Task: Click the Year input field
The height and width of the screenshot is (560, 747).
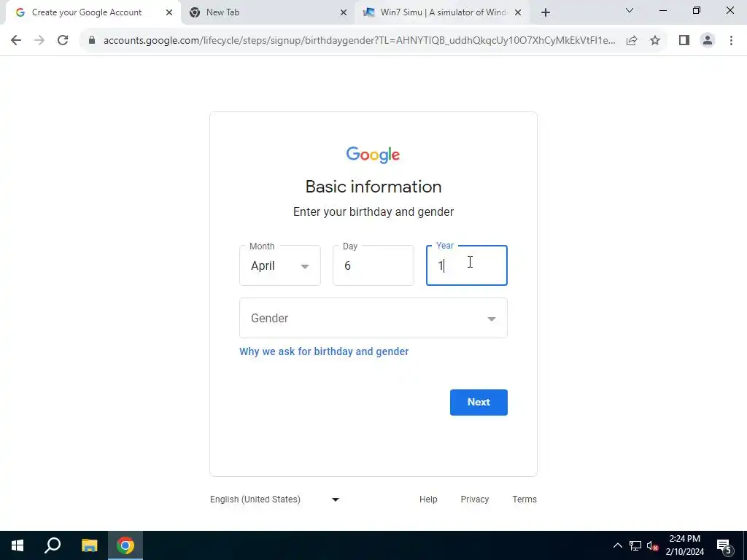Action: (x=467, y=265)
